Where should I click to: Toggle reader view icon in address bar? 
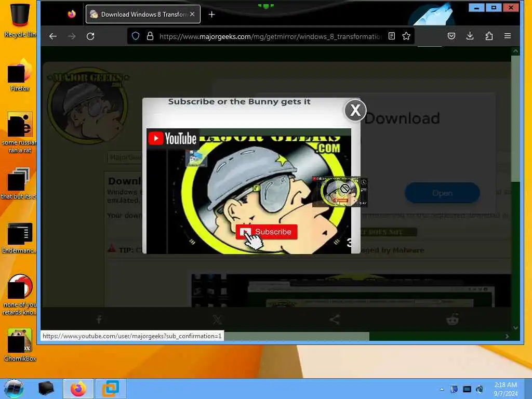pyautogui.click(x=392, y=36)
